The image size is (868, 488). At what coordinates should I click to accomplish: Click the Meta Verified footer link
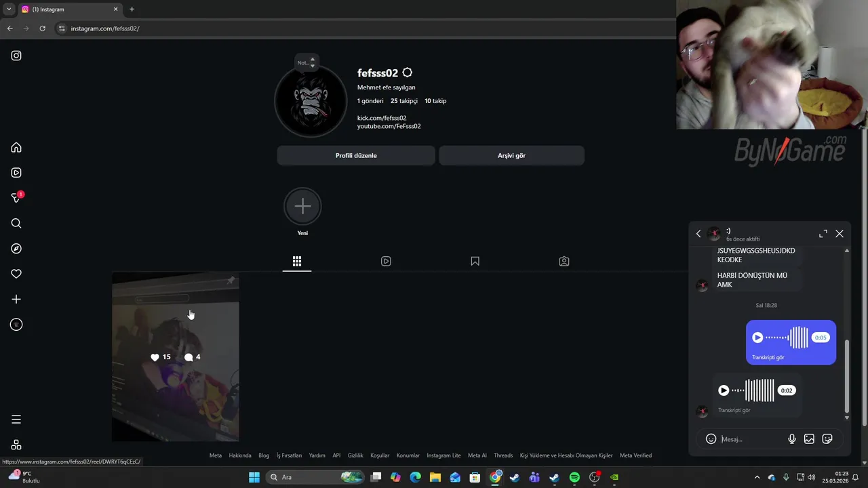coord(635,455)
